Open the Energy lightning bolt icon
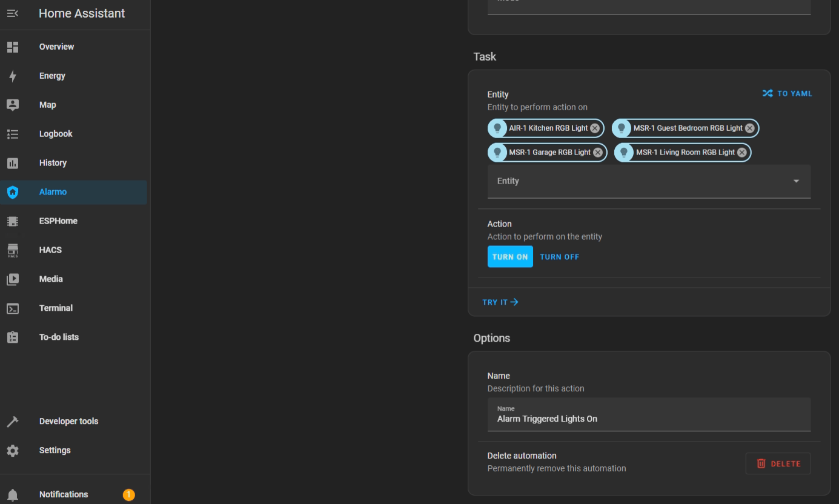The image size is (839, 504). point(13,76)
